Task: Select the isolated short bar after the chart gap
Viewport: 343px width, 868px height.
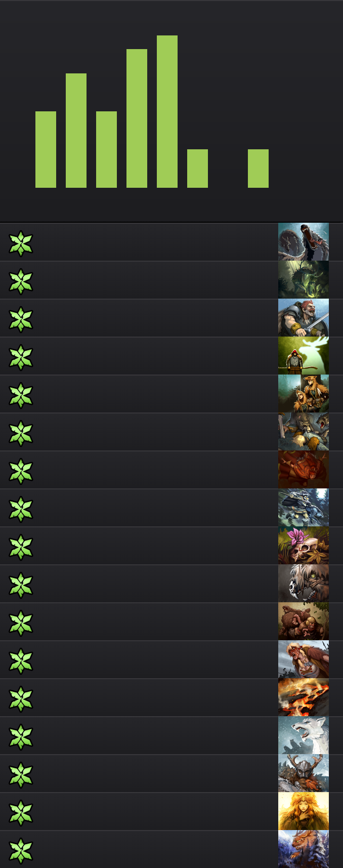Action: (258, 169)
